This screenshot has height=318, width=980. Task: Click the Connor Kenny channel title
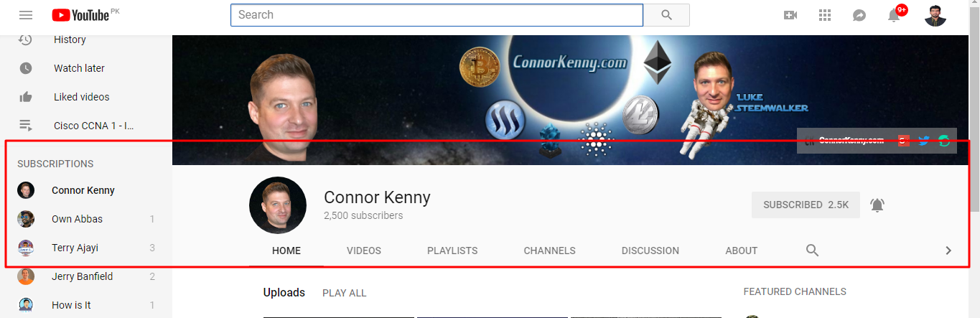pos(377,197)
